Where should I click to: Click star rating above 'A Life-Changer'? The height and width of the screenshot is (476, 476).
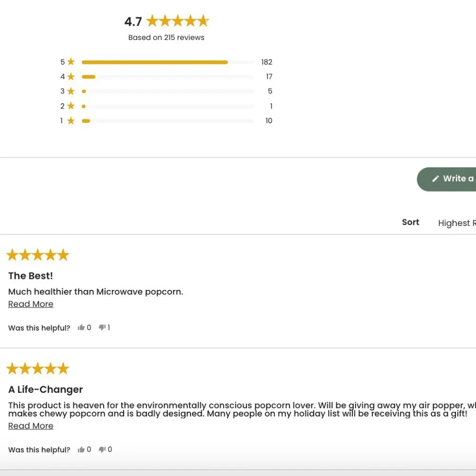tap(38, 368)
